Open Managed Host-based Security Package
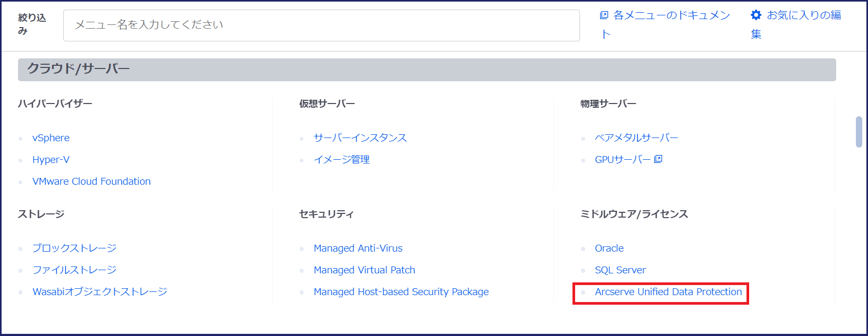The image size is (868, 336). point(401,292)
